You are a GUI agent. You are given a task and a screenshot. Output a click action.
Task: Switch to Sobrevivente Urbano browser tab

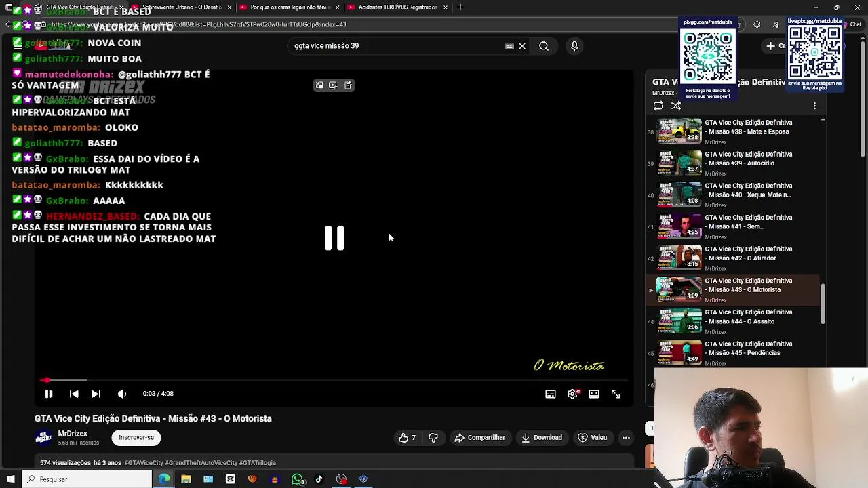point(182,7)
